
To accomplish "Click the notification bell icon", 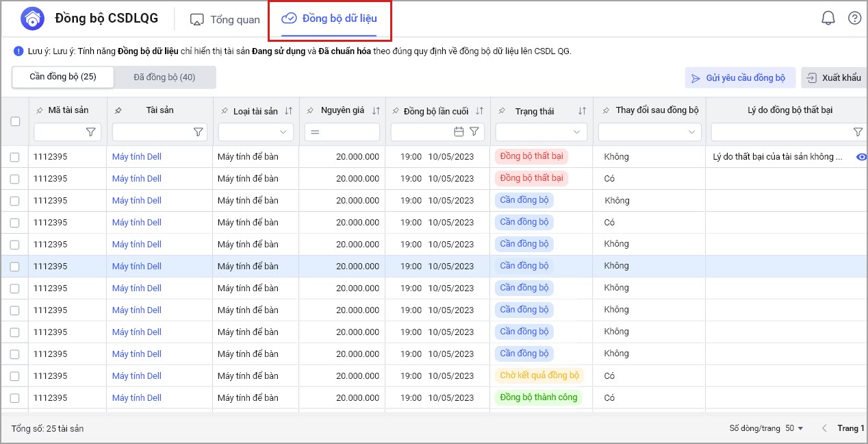I will pyautogui.click(x=828, y=18).
